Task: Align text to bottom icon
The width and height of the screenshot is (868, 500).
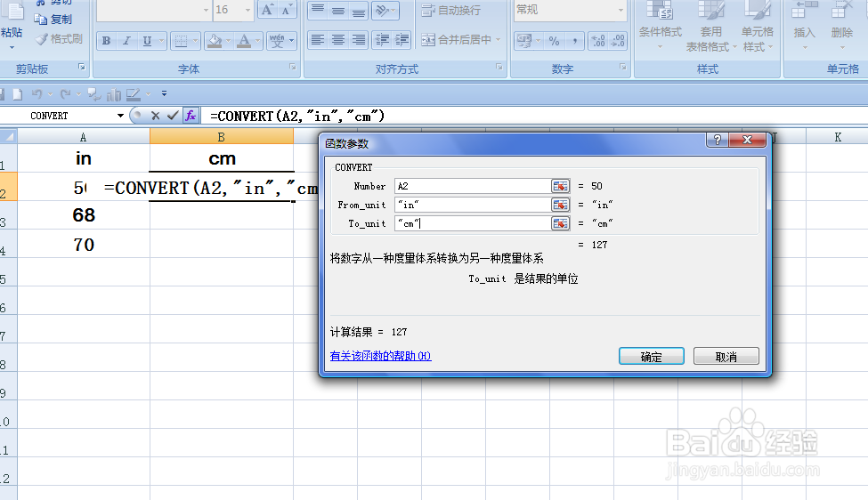Action: click(x=359, y=10)
